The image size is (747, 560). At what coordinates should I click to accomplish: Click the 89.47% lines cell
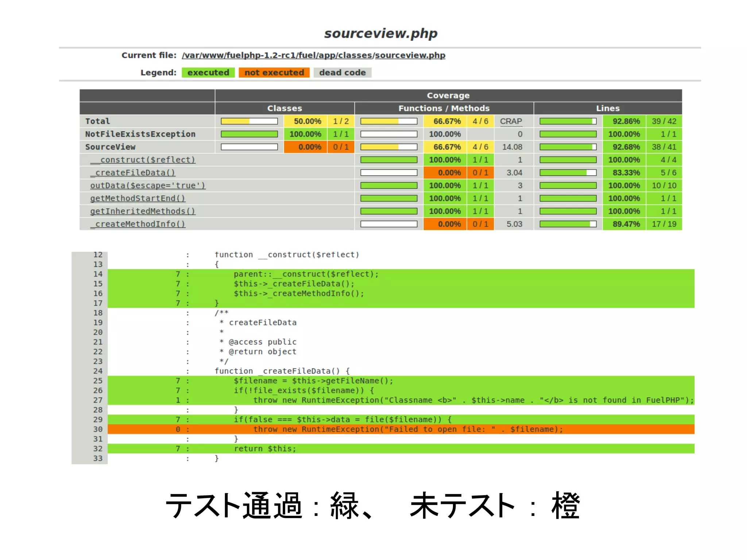pyautogui.click(x=624, y=224)
